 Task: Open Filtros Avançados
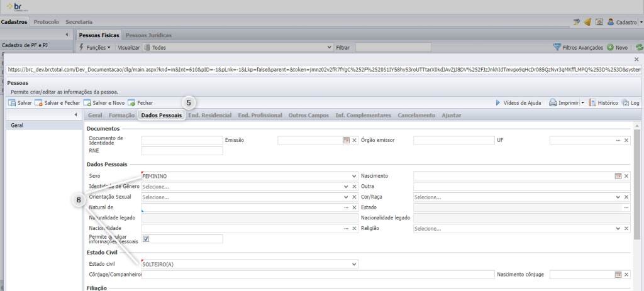578,48
